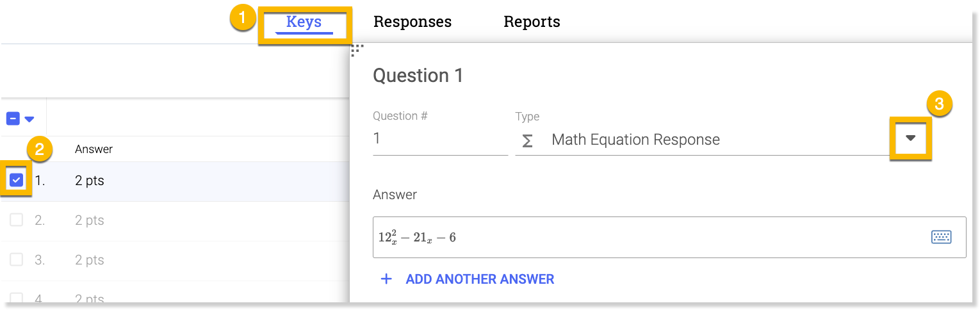Viewport: 980px width, 310px height.
Task: Open the Math Equation Response type selector
Action: tap(635, 140)
